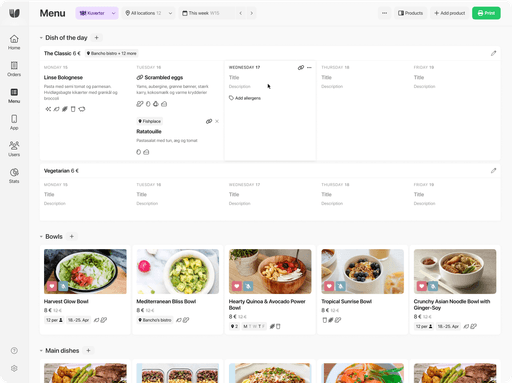The image size is (512, 383).
Task: Go to Orders in sidebar
Action: (14, 69)
